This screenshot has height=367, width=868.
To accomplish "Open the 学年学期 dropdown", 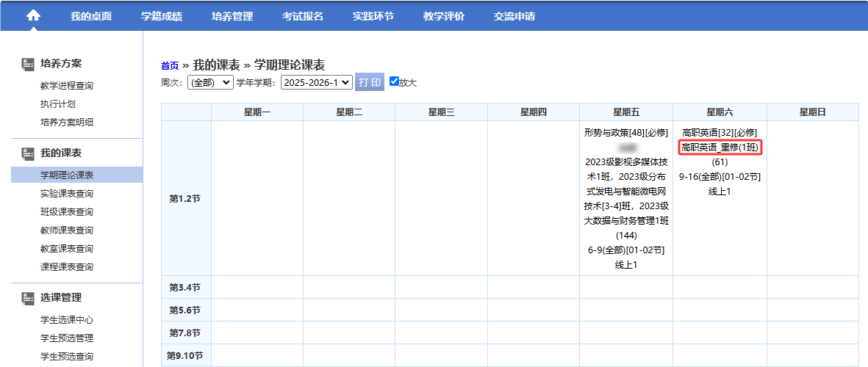I will (316, 82).
